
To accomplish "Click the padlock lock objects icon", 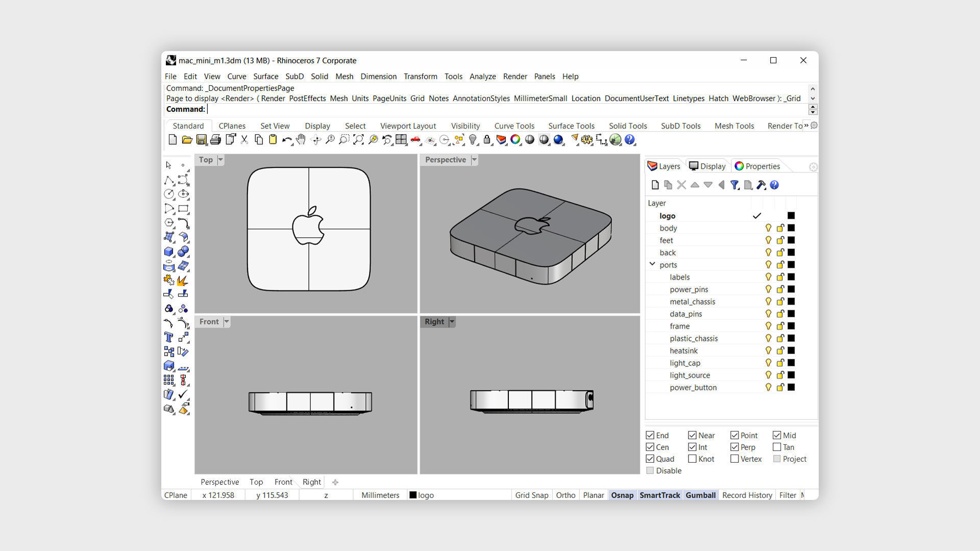I will click(487, 140).
